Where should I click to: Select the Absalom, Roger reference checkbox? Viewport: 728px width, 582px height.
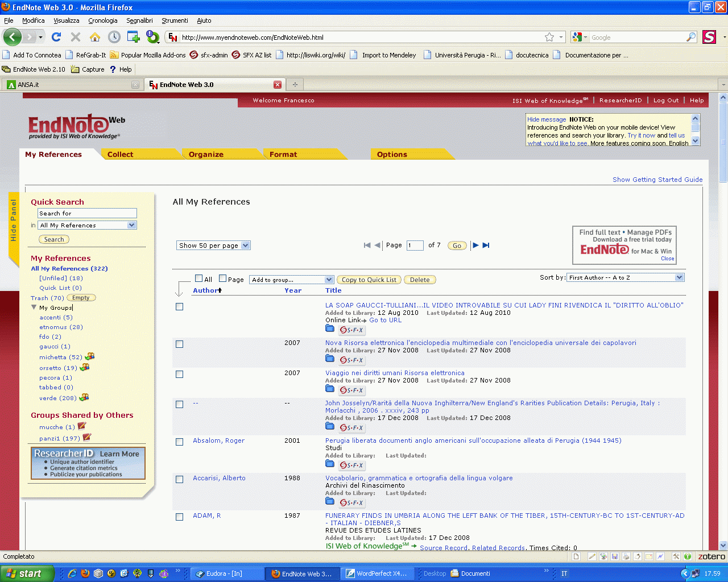point(180,442)
